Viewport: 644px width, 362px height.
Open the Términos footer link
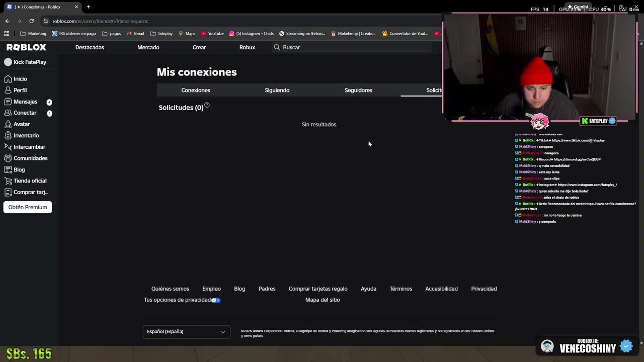coord(400,289)
